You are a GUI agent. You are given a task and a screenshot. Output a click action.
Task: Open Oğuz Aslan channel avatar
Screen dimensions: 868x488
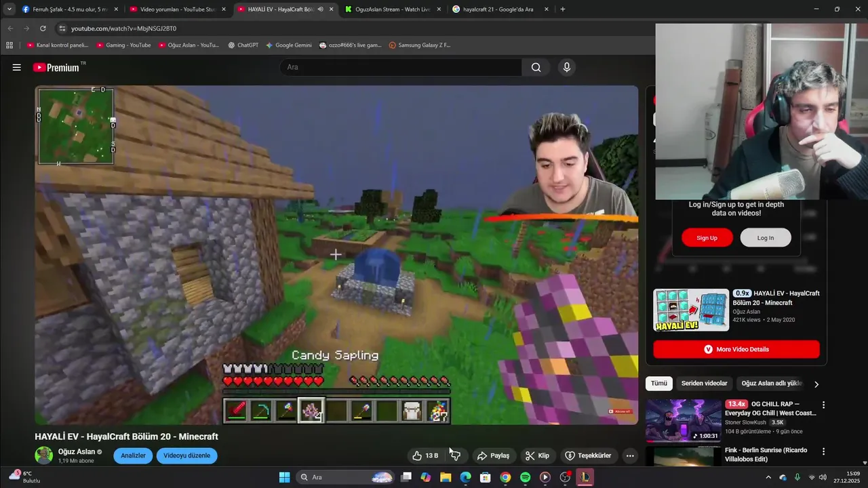point(43,455)
